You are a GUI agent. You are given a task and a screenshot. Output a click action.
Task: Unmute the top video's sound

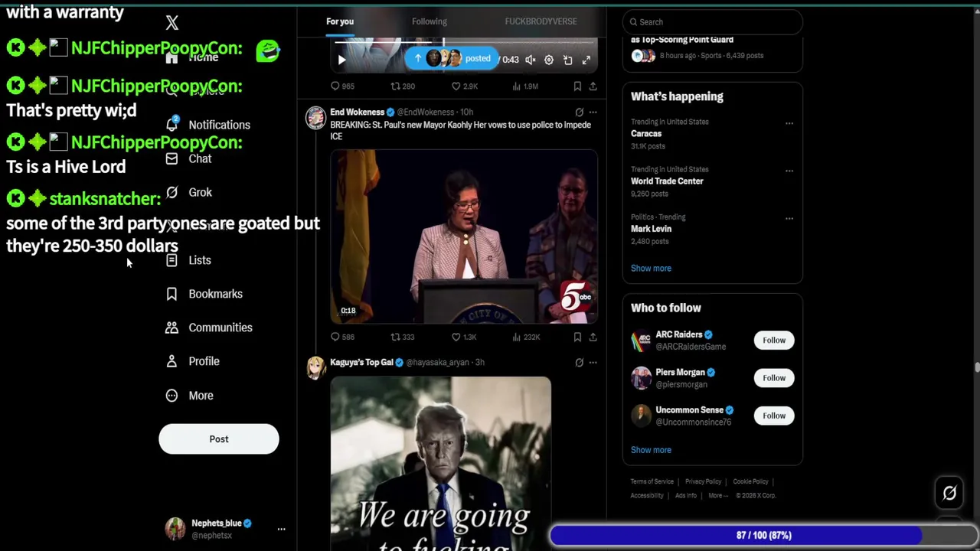(x=530, y=60)
